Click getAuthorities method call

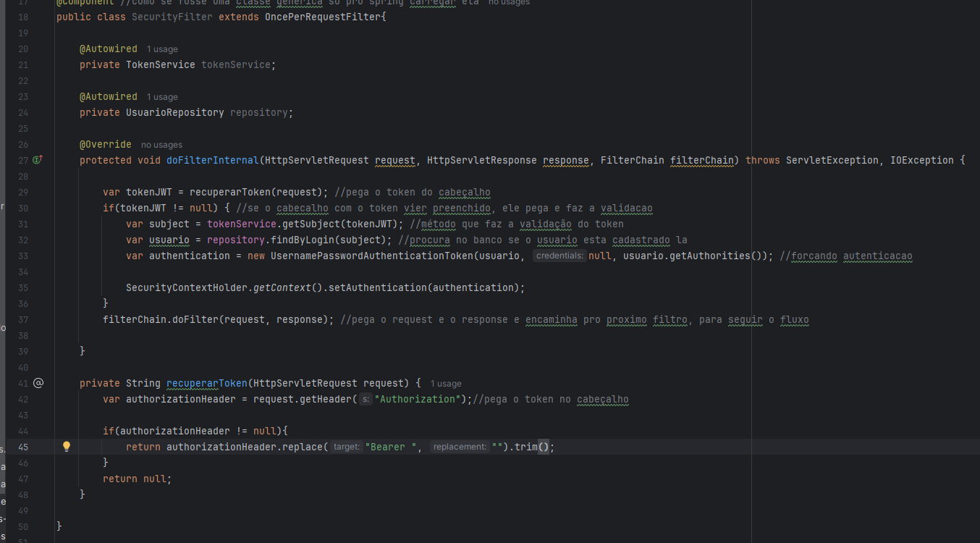click(711, 256)
